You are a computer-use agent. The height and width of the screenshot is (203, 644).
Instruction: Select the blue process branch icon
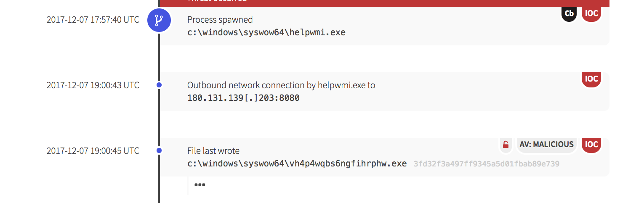tap(159, 20)
